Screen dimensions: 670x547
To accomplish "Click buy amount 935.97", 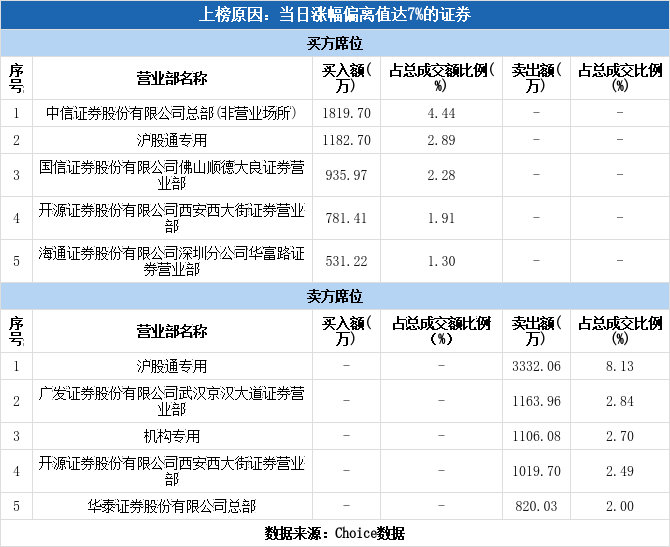I will tap(347, 175).
